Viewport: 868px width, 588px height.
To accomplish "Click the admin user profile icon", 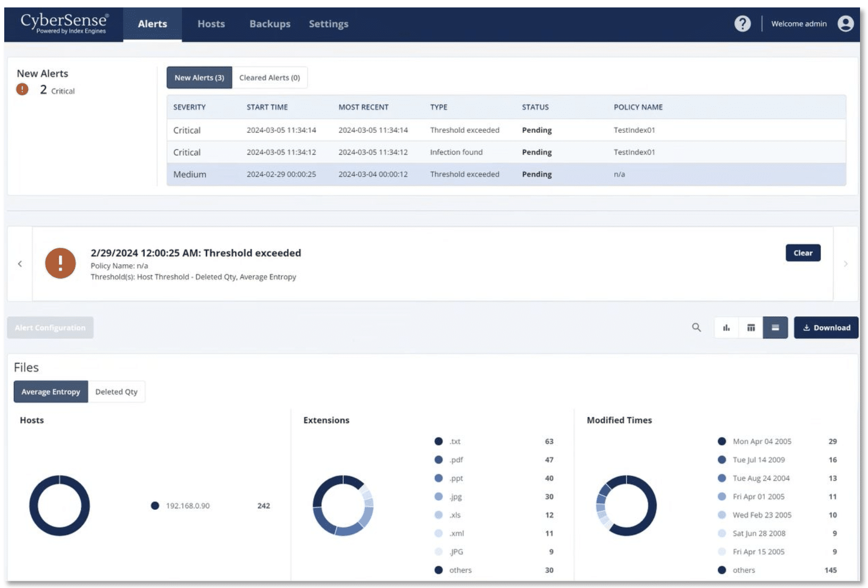I will (x=845, y=24).
